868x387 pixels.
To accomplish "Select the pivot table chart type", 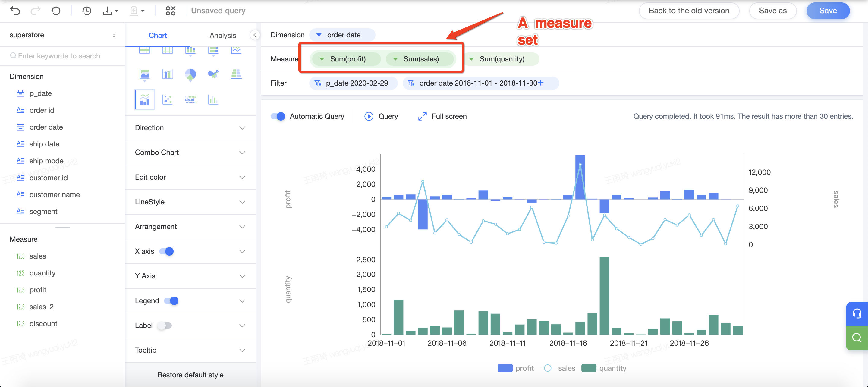I will click(145, 50).
